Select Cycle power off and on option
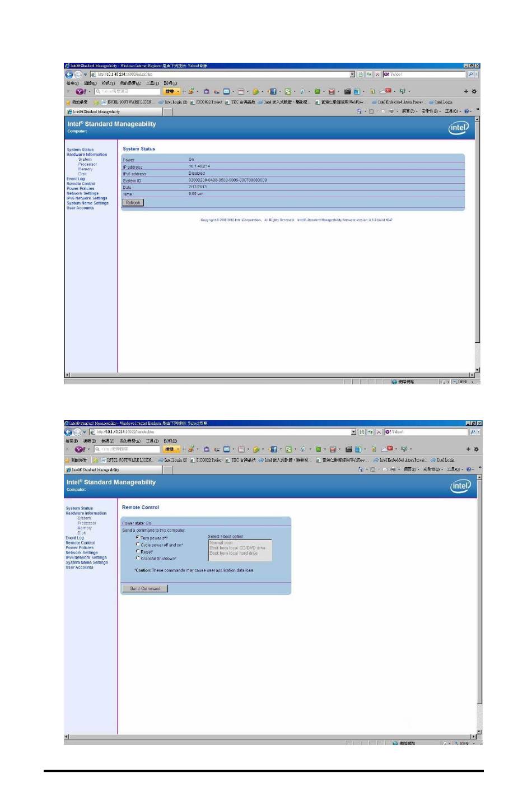This screenshot has height=795, width=532. [138, 544]
